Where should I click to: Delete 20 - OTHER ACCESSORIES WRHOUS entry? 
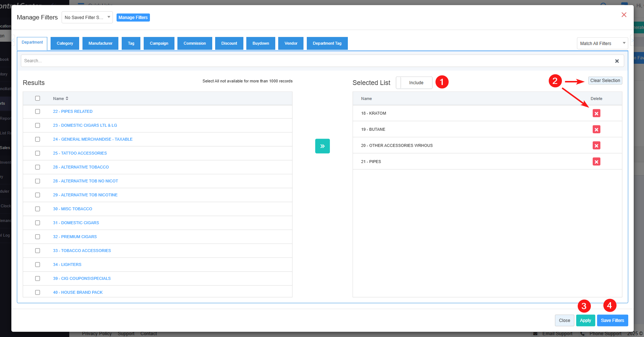pos(596,146)
